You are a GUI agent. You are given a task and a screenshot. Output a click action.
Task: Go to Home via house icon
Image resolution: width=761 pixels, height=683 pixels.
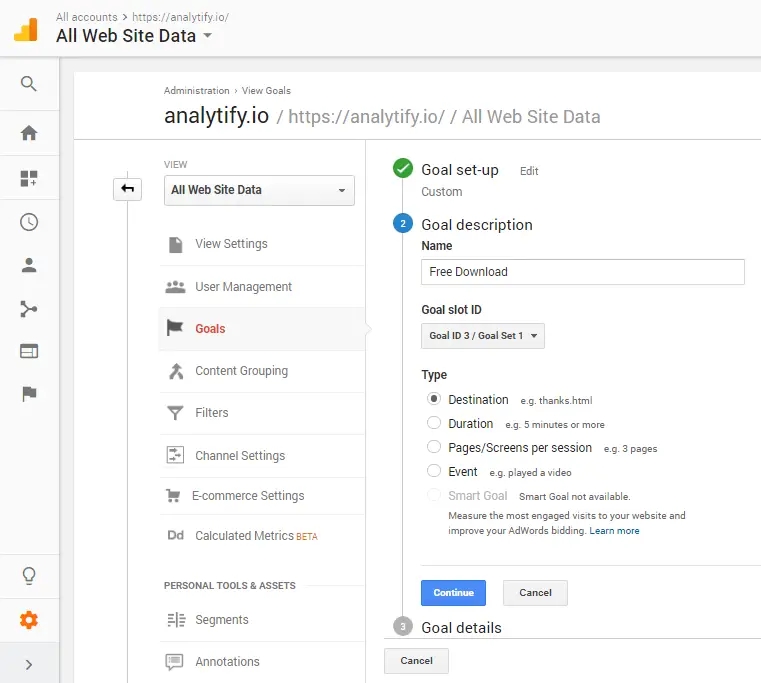coord(29,133)
